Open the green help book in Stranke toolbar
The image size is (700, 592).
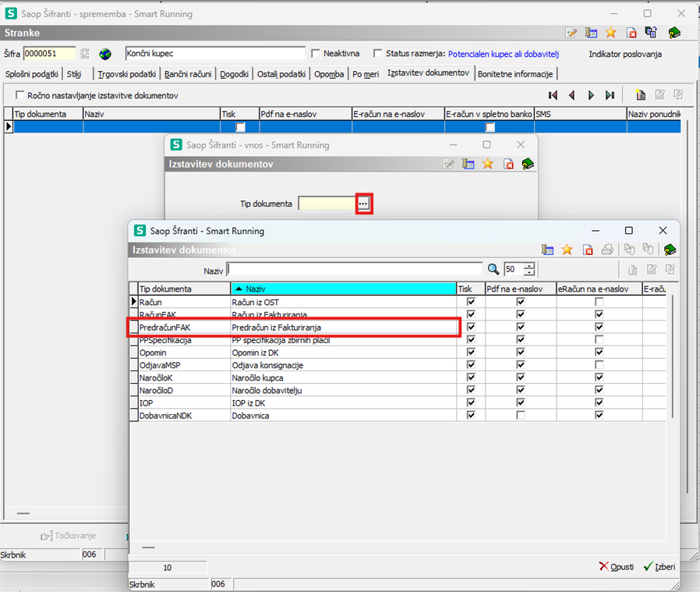tap(674, 33)
